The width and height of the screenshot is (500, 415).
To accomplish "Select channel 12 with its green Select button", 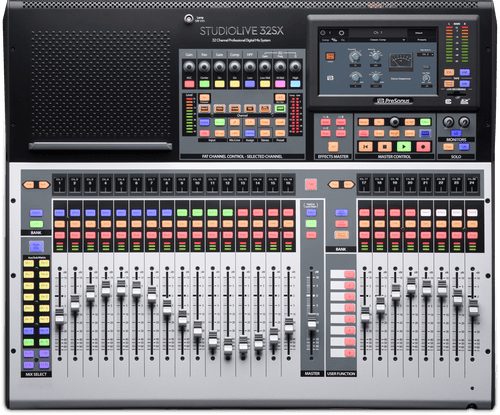I will point(228,213).
